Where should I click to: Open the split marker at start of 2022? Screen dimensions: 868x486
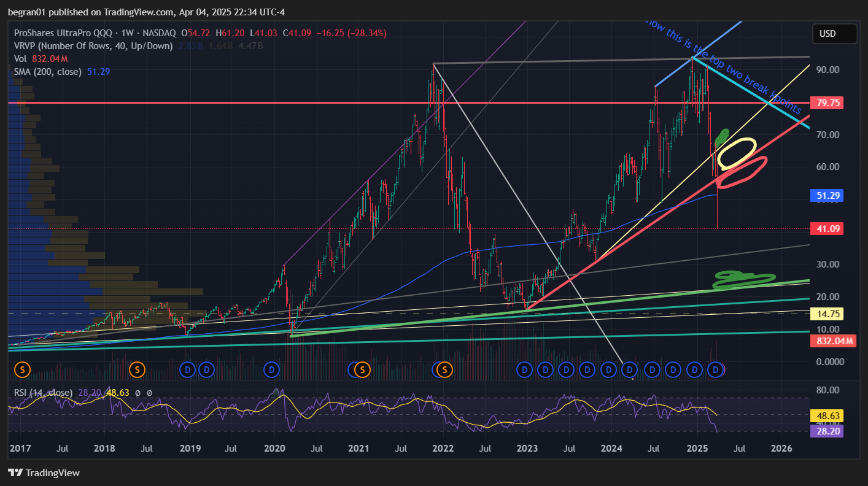(x=445, y=369)
